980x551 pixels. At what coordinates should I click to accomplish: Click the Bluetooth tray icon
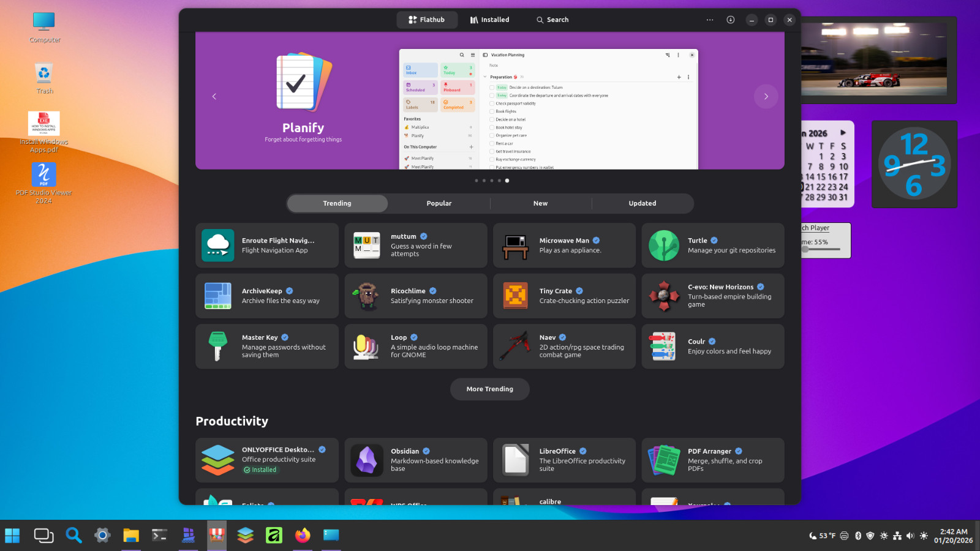[x=858, y=536]
